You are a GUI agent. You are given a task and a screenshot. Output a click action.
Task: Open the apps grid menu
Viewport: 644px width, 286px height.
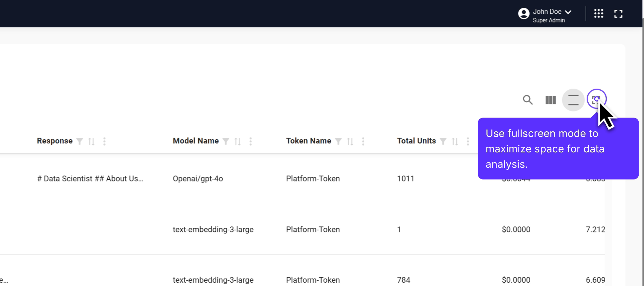598,14
